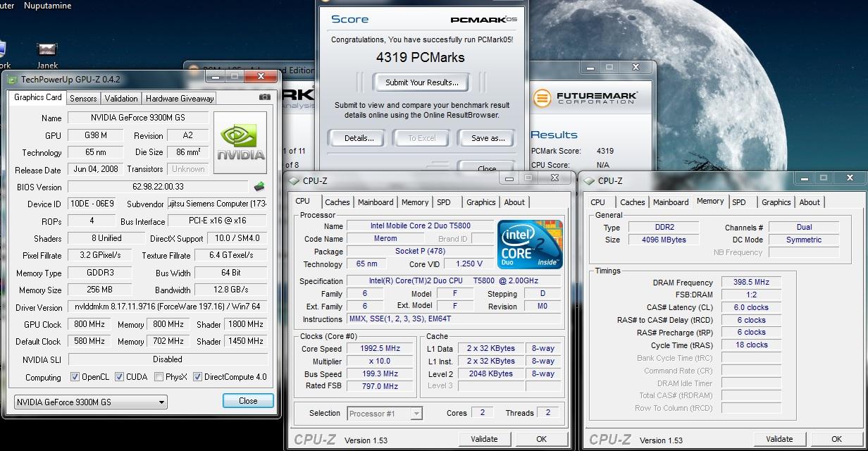Open Memory tab in left CPU-Z window
The image size is (868, 451).
click(x=415, y=202)
